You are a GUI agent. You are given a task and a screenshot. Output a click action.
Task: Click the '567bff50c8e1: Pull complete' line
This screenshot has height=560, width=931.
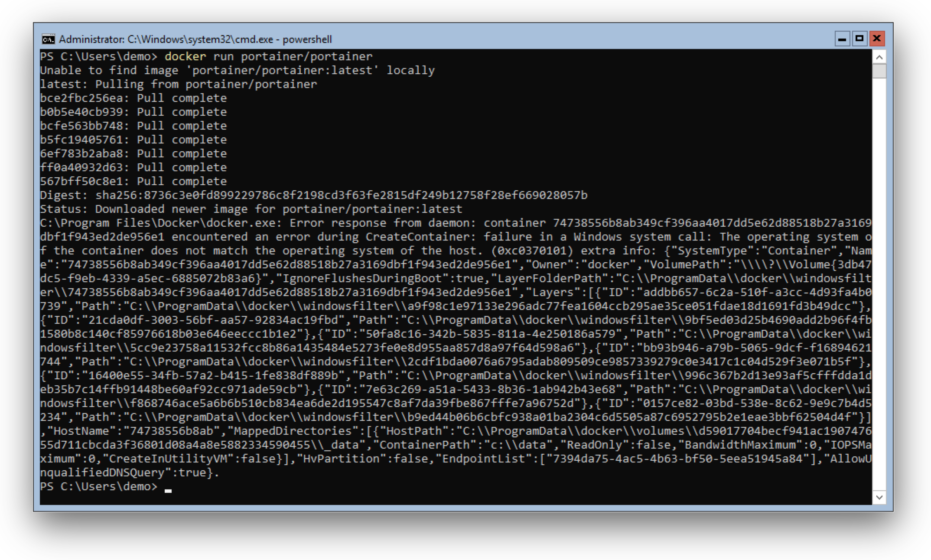pos(133,181)
